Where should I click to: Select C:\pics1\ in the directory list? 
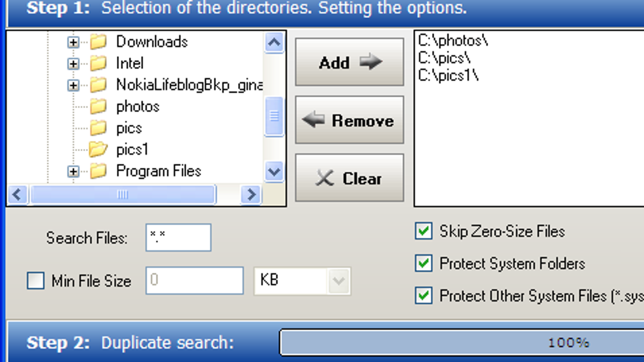[x=448, y=75]
